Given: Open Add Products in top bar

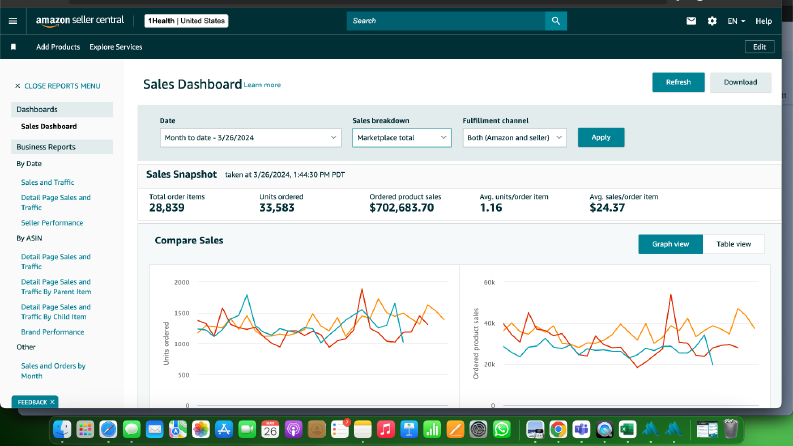Looking at the screenshot, I should click(58, 47).
